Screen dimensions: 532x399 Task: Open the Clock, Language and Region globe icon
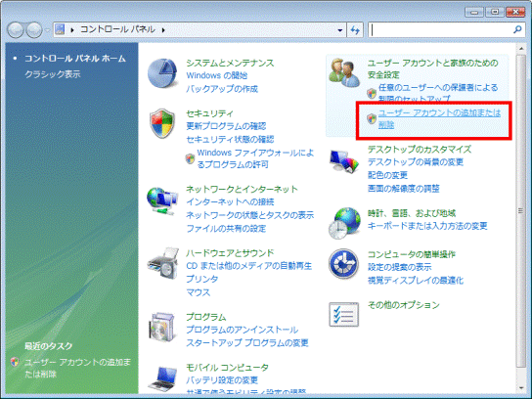pos(344,223)
